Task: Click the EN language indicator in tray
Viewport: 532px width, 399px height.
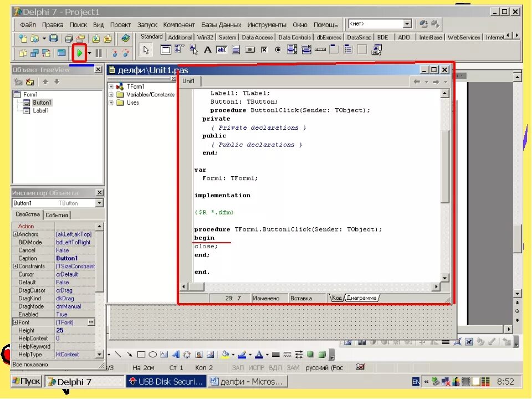Action: (x=416, y=382)
